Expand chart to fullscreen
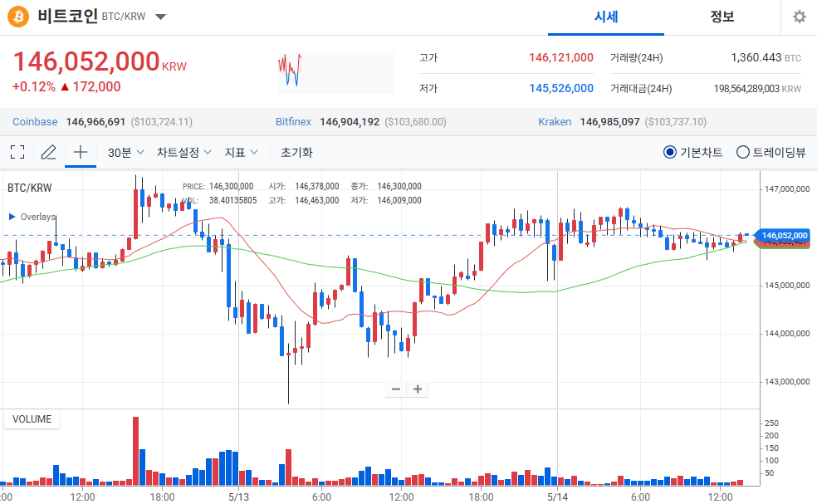The image size is (817, 504). (x=17, y=152)
